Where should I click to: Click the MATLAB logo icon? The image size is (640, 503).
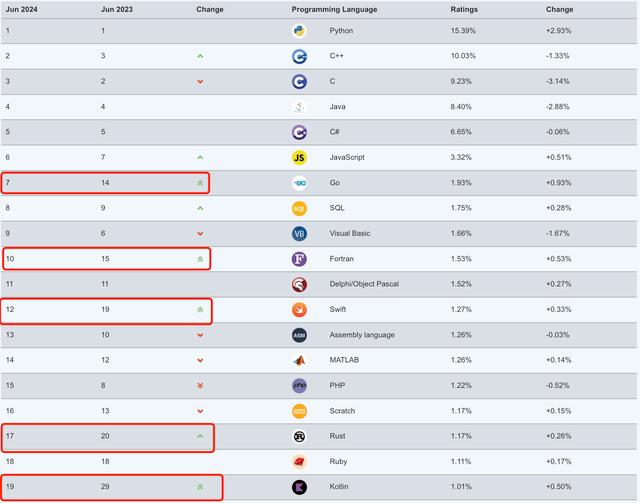(299, 360)
